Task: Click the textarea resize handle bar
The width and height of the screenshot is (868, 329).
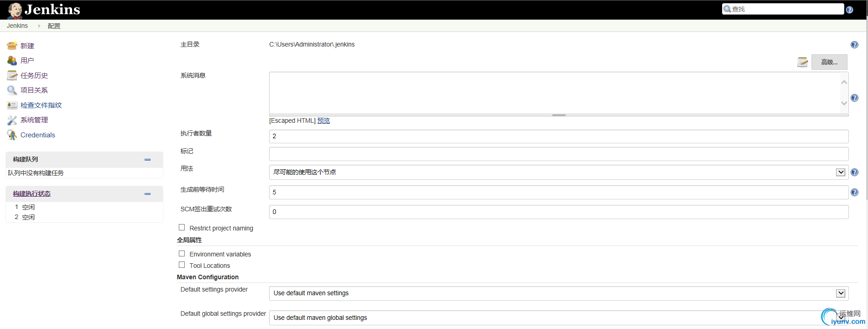Action: [x=559, y=115]
